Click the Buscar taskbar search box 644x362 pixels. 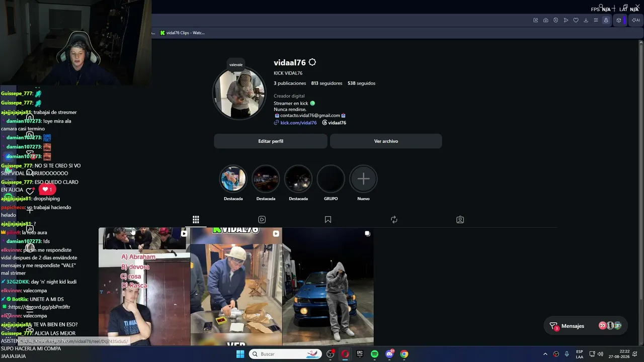(286, 354)
